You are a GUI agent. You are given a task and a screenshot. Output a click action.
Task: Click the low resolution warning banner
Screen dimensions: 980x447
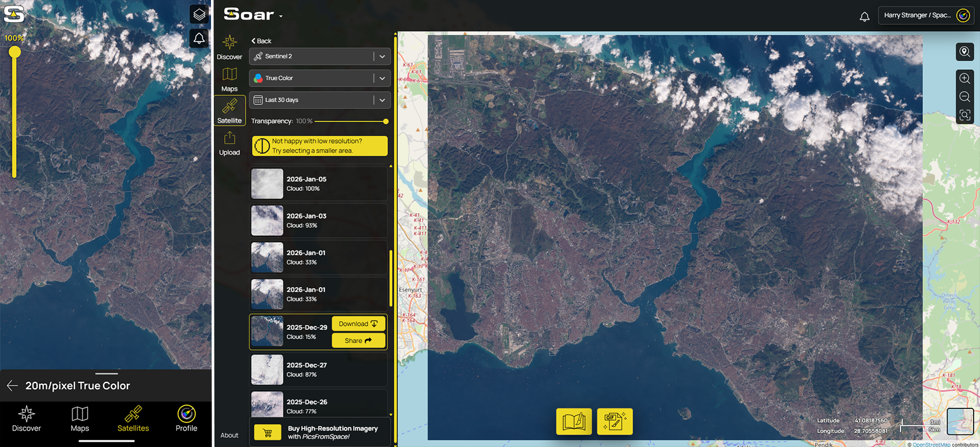319,146
